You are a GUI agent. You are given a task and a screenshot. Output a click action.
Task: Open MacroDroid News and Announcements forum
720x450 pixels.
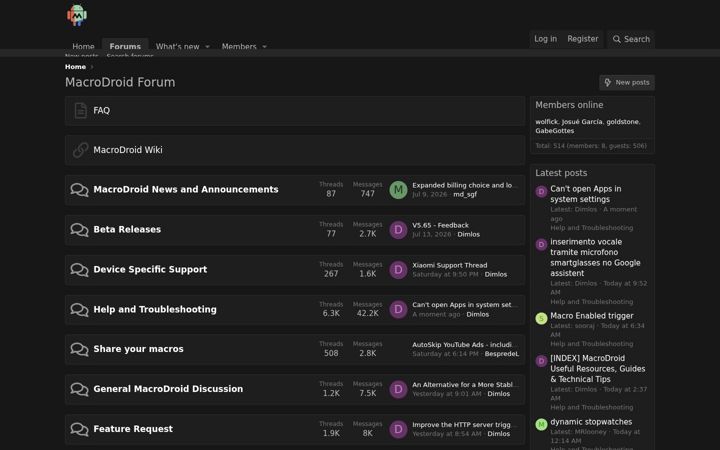[186, 190]
